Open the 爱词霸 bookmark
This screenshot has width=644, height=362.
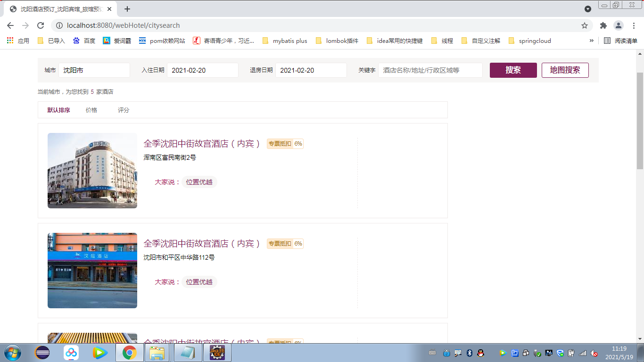[117, 41]
